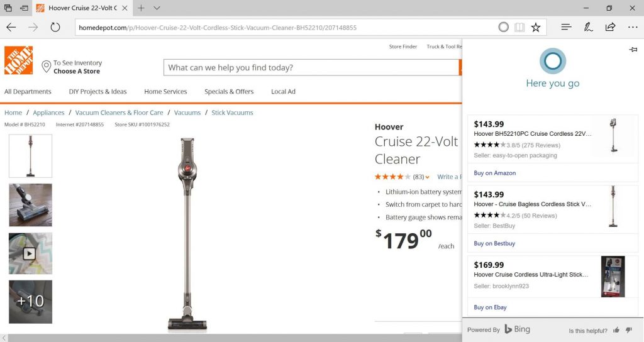This screenshot has height=342, width=644.
Task: Click Buy on Amazon link
Action: [495, 173]
